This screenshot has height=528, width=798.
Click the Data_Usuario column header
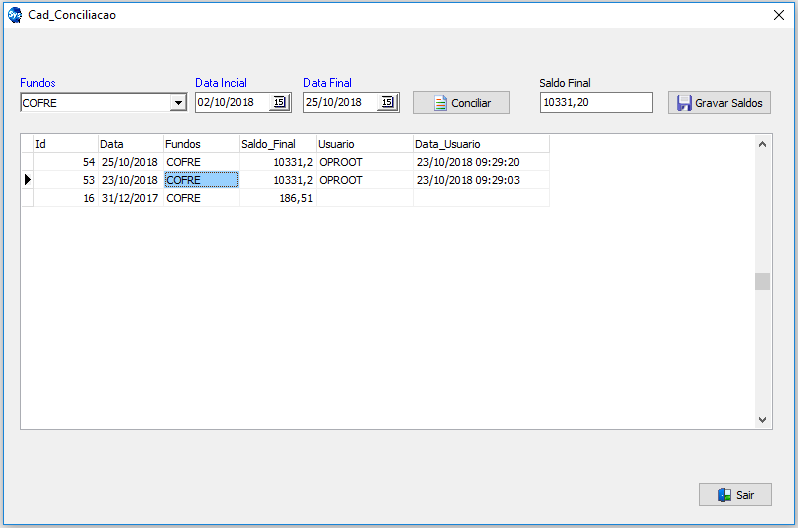pos(480,144)
